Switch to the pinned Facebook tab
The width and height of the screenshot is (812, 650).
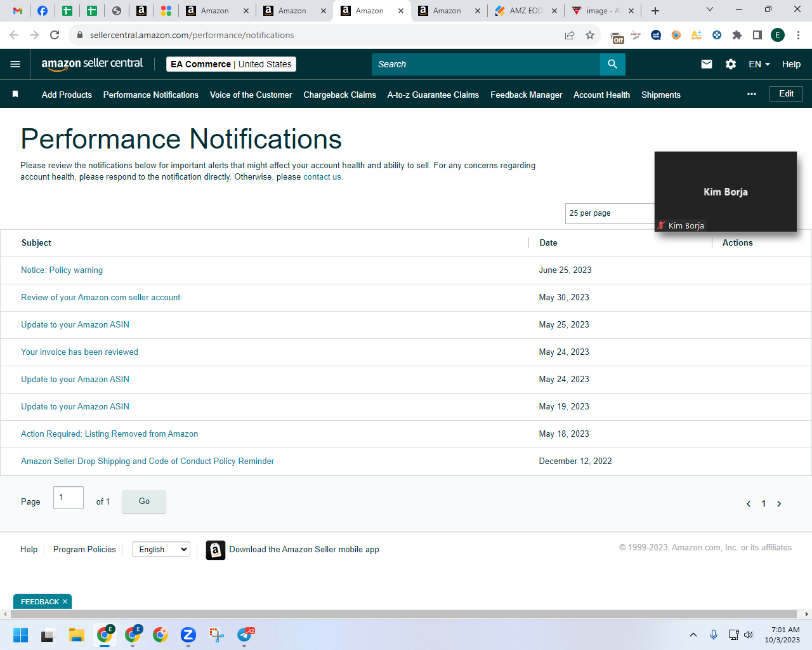point(43,11)
